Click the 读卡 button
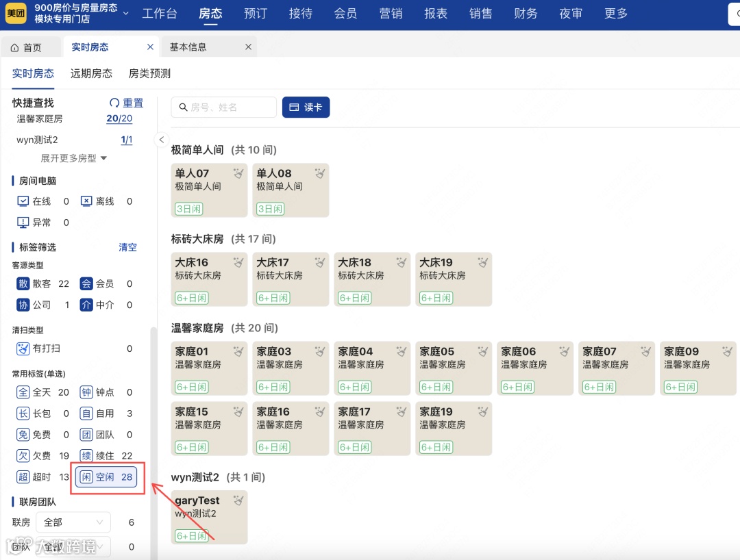This screenshot has width=740, height=560. point(306,107)
